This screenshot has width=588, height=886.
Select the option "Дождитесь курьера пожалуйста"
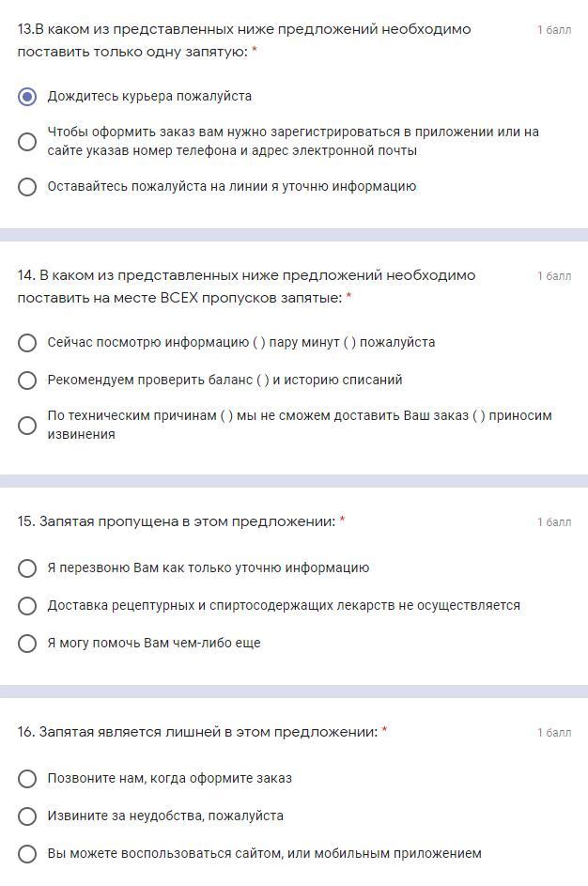click(27, 96)
